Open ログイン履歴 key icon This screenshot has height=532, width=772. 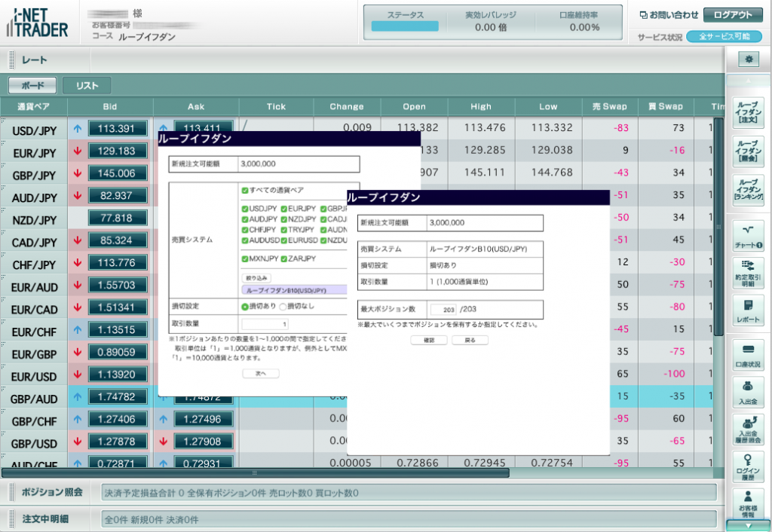click(x=748, y=467)
